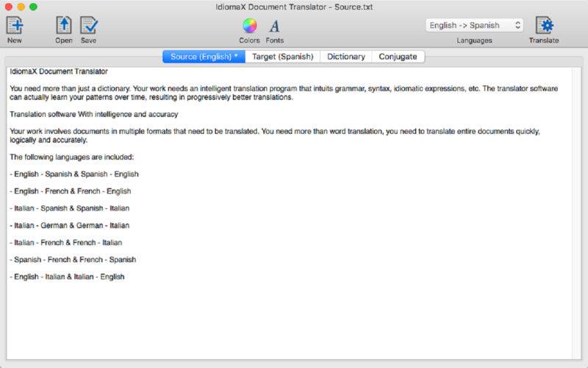Click the '- Italian - Spanish & Spanish - Italian' line

click(x=69, y=208)
